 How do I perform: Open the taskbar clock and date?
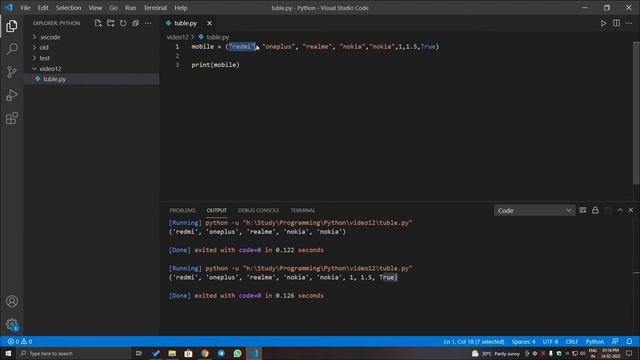pos(610,353)
